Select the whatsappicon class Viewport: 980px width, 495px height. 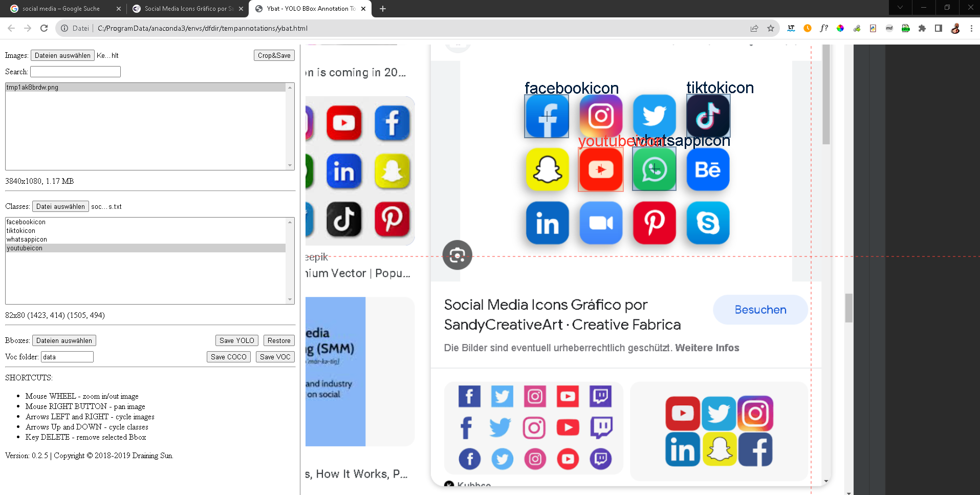point(145,240)
